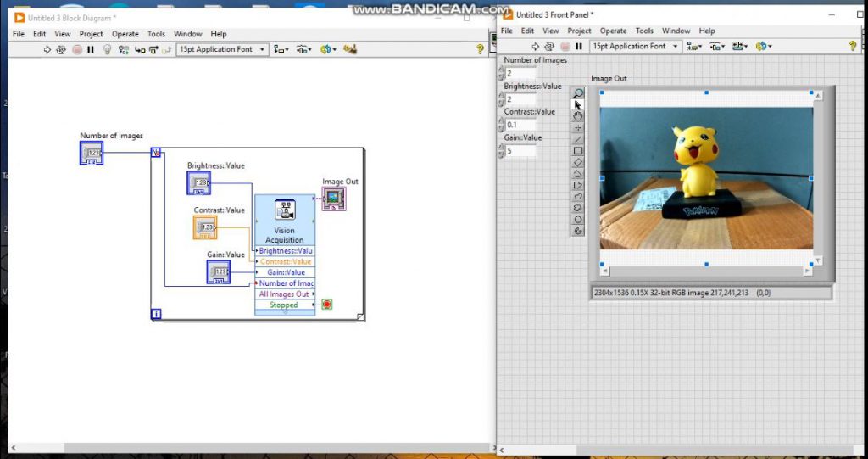This screenshot has width=868, height=459.
Task: Select Broken Line tool in image palette
Action: [578, 174]
